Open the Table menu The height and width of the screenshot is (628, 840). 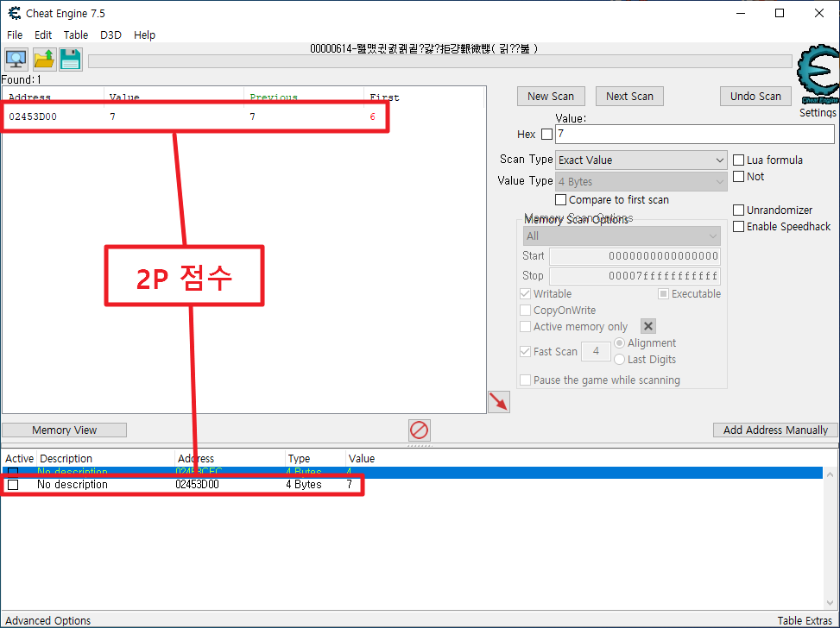75,35
